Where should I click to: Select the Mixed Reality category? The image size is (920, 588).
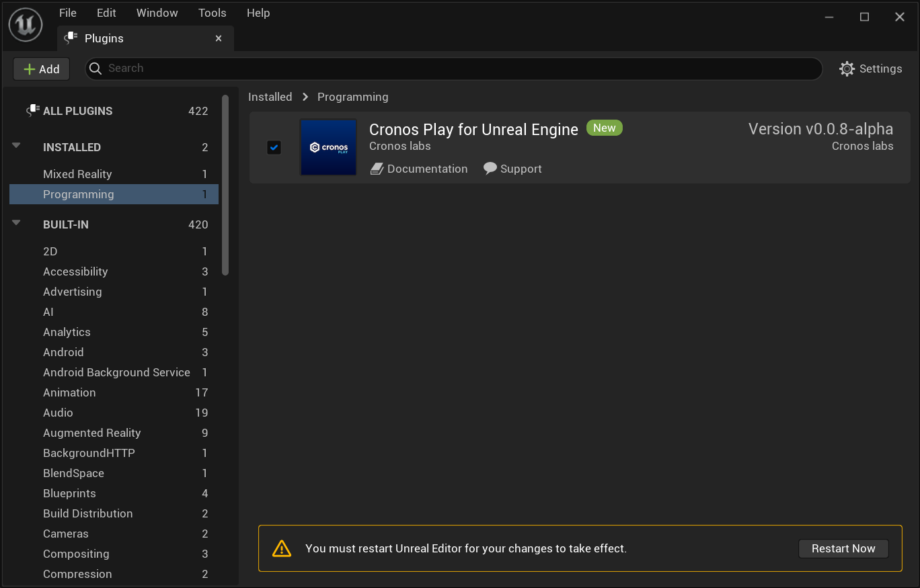click(x=77, y=174)
